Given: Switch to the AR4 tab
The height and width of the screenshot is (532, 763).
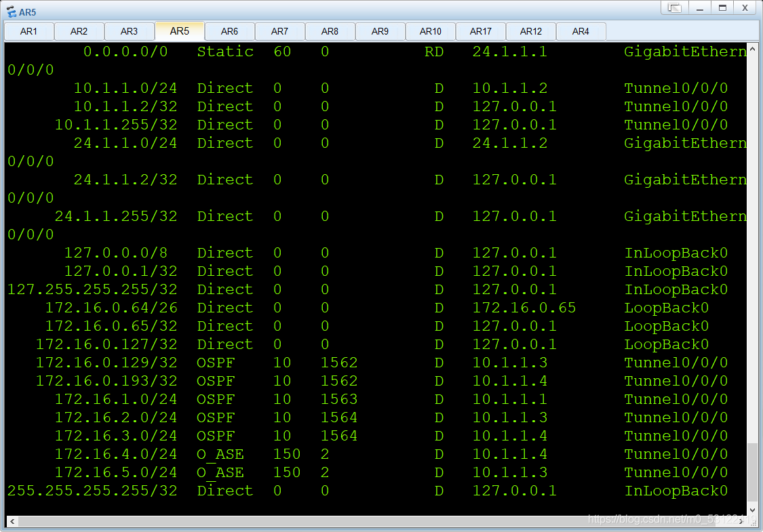Looking at the screenshot, I should click(581, 31).
